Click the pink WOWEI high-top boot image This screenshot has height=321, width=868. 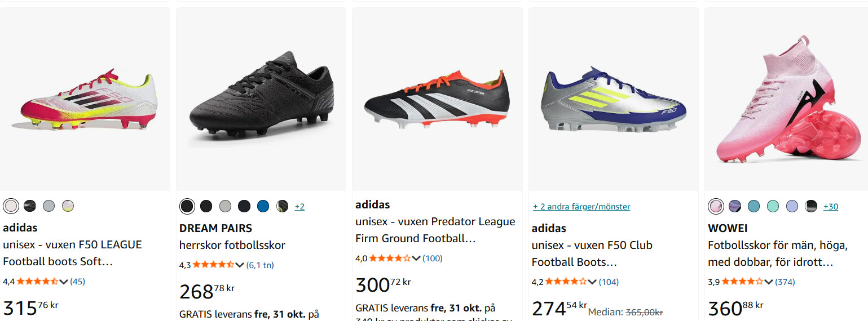786,100
